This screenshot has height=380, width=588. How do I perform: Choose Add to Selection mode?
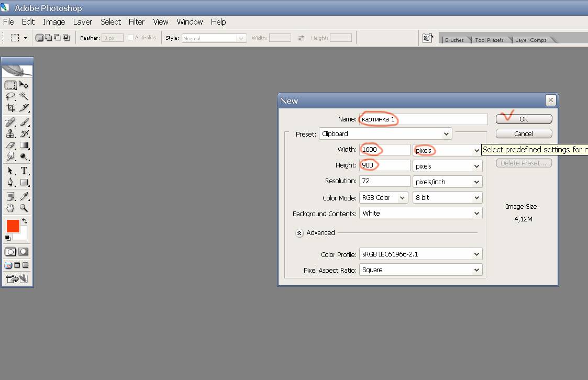(x=48, y=38)
